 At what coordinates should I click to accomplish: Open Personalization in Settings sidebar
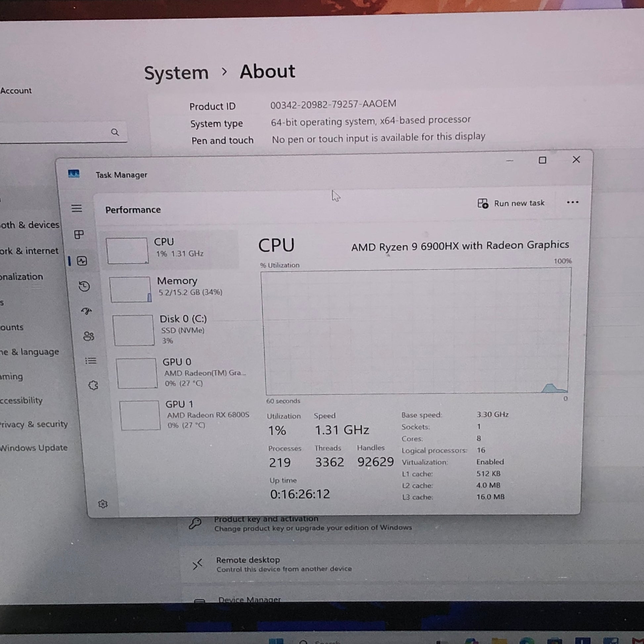(x=21, y=277)
